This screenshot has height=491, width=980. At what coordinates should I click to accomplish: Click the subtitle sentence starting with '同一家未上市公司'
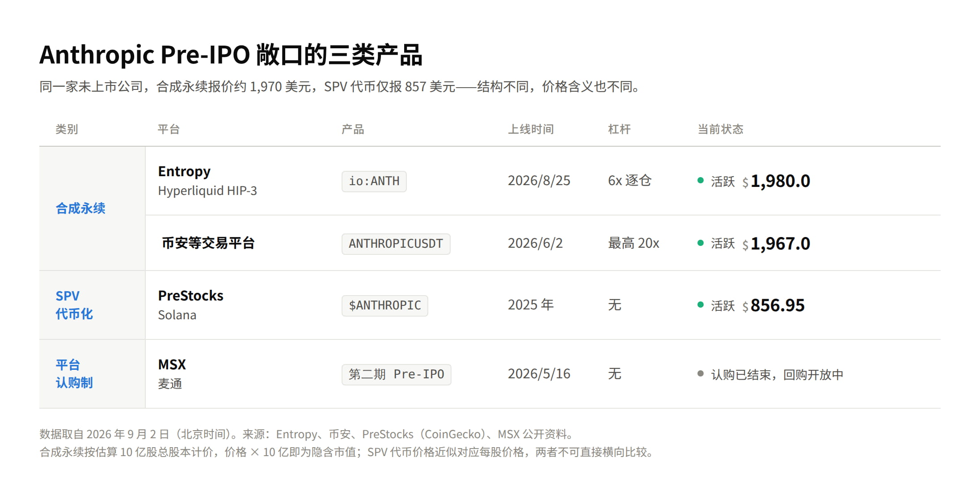pyautogui.click(x=340, y=86)
